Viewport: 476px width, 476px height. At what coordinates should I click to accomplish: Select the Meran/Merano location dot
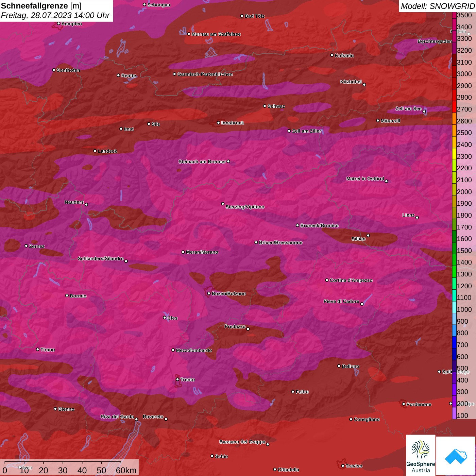point(183,252)
